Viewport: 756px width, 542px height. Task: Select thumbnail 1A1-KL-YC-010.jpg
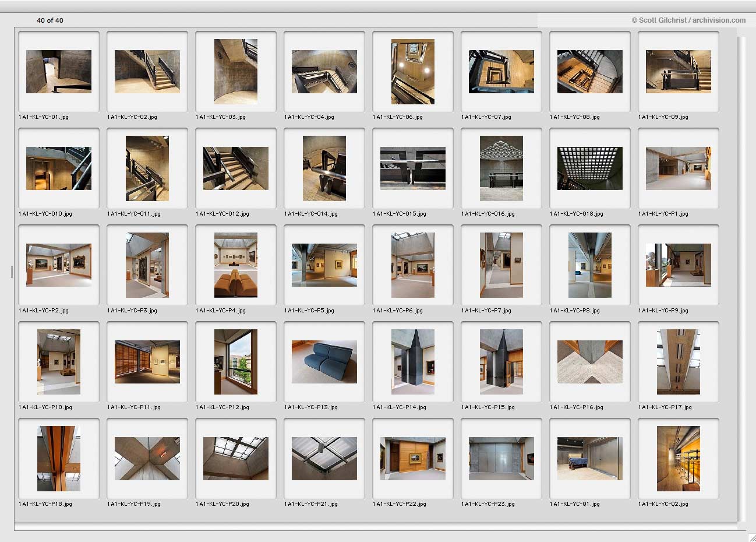59,168
